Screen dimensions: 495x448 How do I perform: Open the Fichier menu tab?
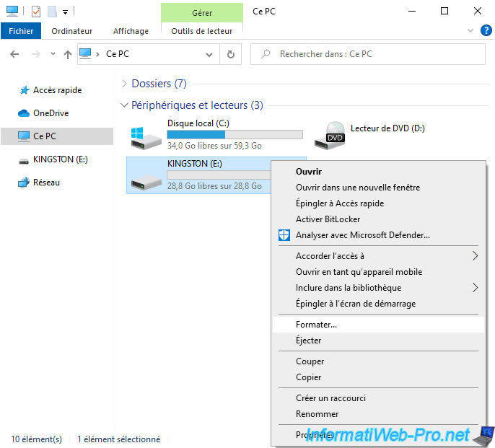click(x=21, y=31)
